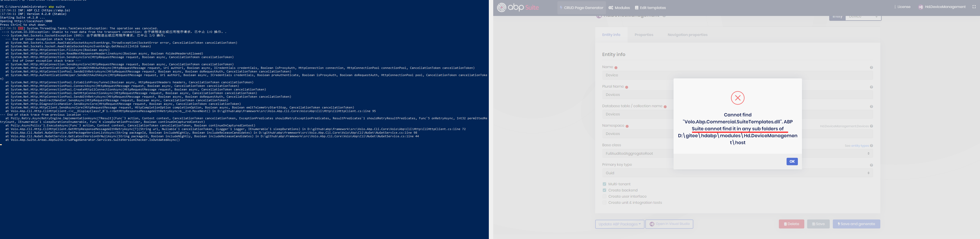Switch to the Properties tab

click(x=644, y=35)
